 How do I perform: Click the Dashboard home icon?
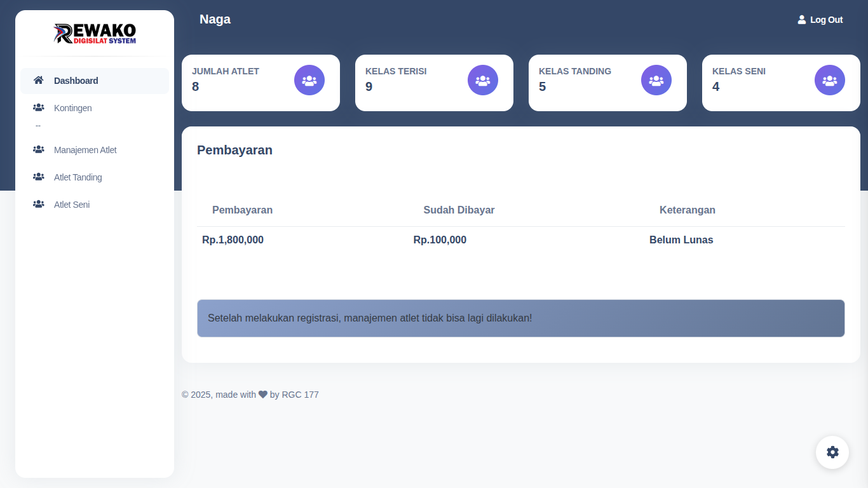pyautogui.click(x=38, y=80)
